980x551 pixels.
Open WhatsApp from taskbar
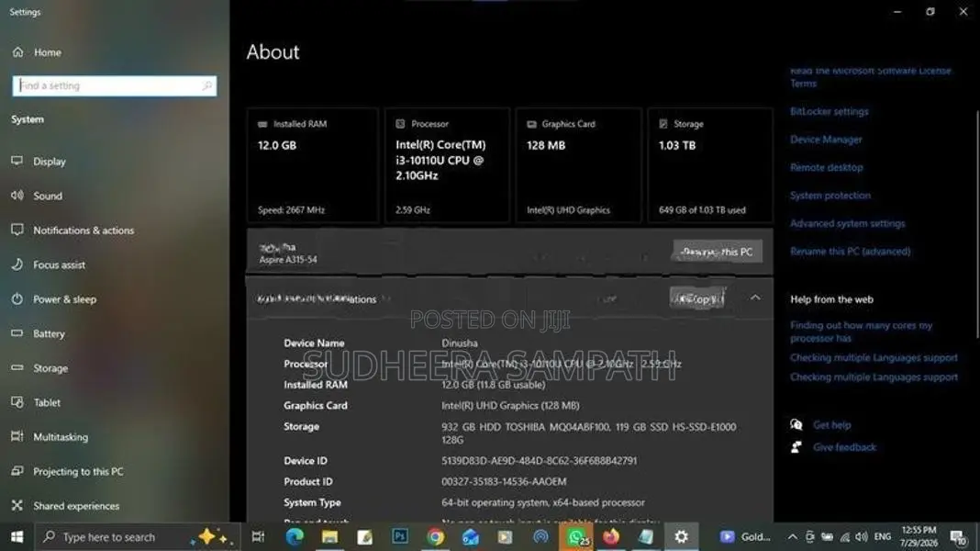point(576,536)
